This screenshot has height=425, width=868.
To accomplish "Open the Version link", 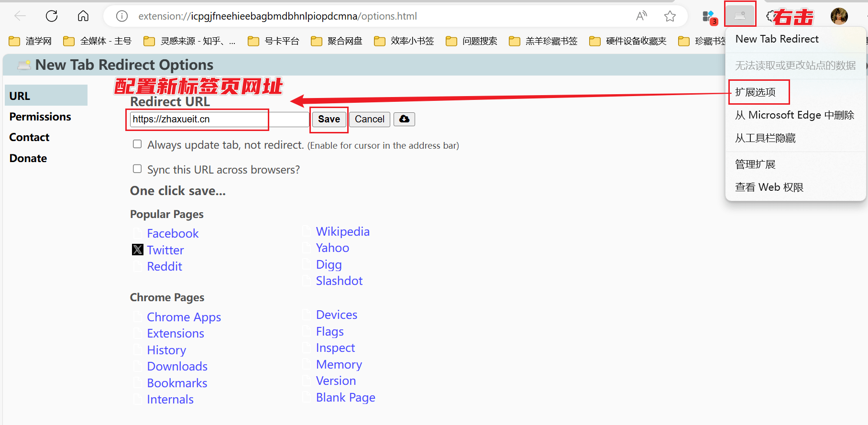I will click(x=336, y=381).
